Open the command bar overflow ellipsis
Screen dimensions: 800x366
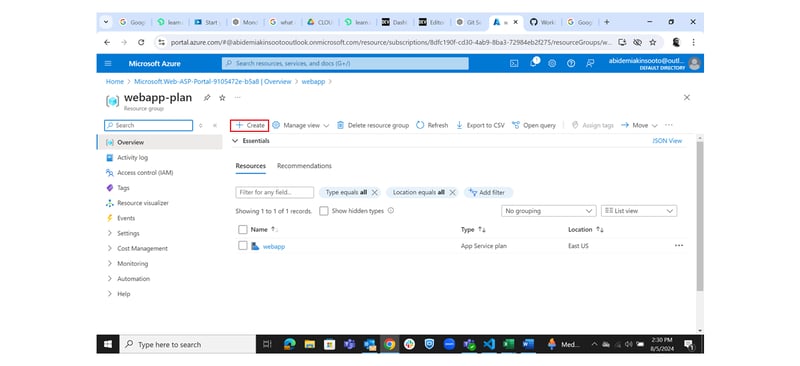click(x=668, y=125)
